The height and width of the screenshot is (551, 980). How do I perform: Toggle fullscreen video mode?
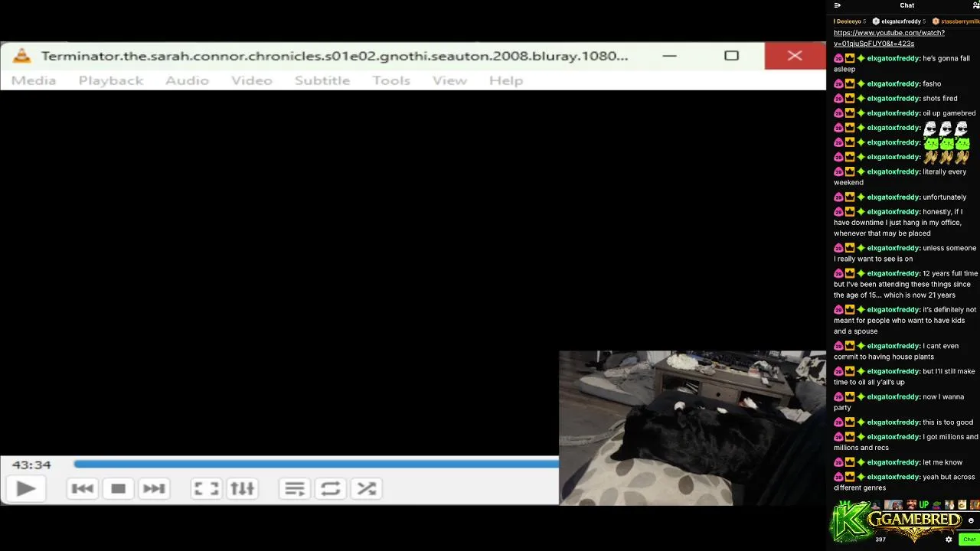(206, 489)
